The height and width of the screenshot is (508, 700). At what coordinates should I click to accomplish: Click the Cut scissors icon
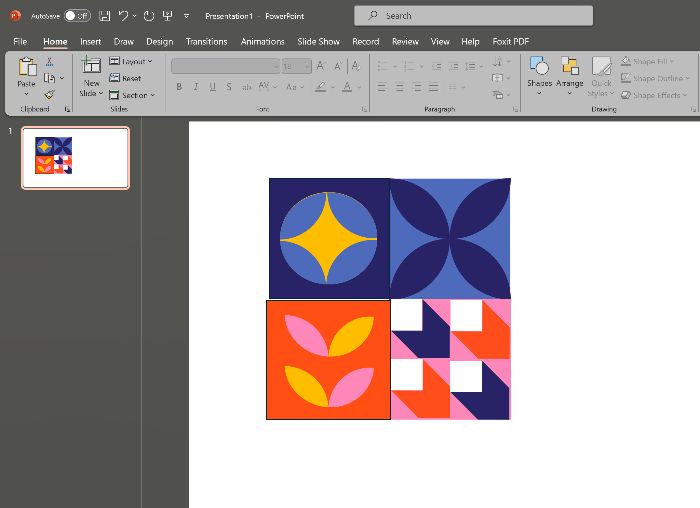click(x=50, y=62)
